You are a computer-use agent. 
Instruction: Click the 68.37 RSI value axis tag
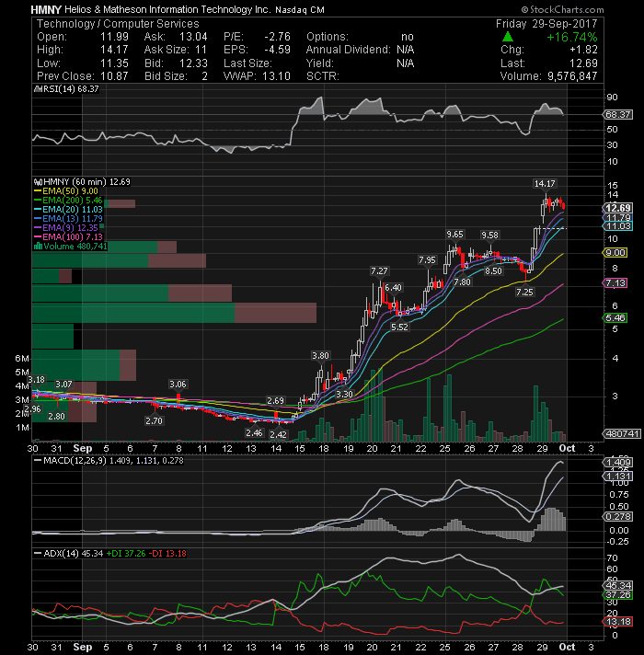tap(617, 114)
